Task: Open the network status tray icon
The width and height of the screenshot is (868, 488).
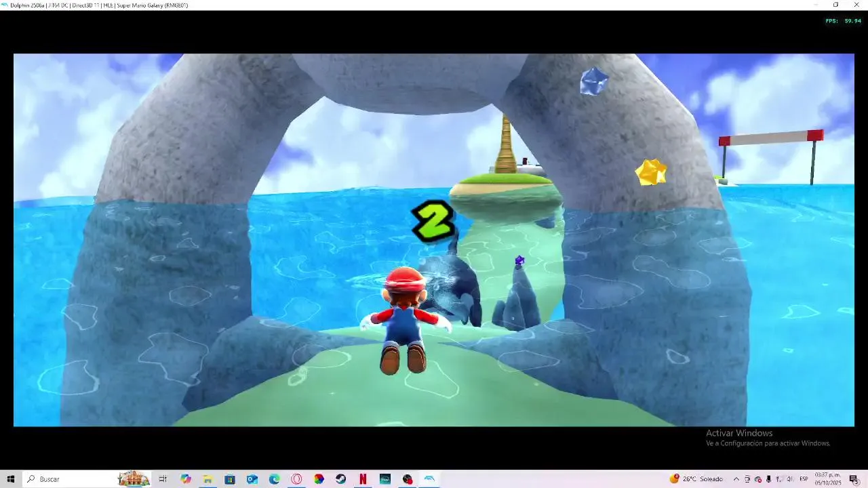Action: click(x=778, y=479)
